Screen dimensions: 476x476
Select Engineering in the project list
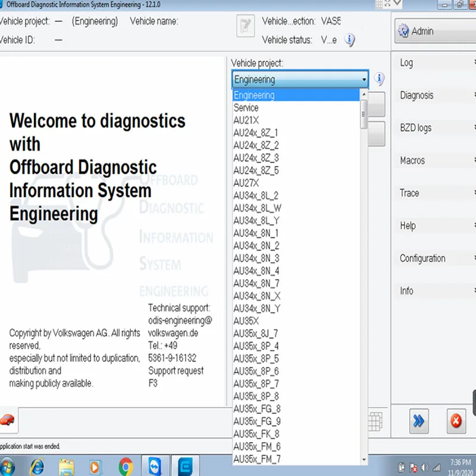point(296,95)
